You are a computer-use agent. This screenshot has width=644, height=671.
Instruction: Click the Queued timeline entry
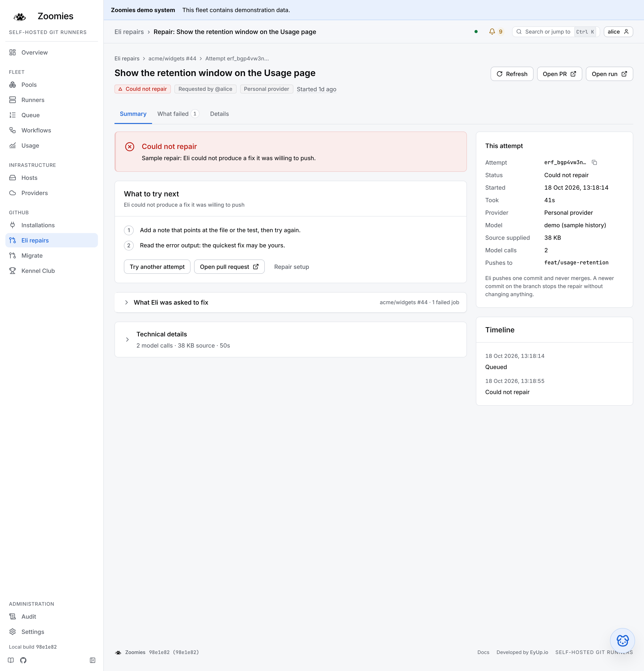pos(496,367)
